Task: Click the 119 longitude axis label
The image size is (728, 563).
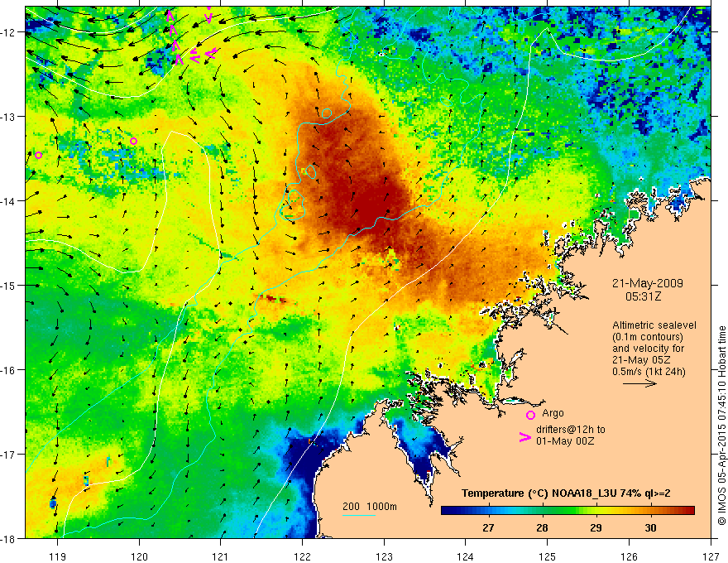Action: coord(58,556)
